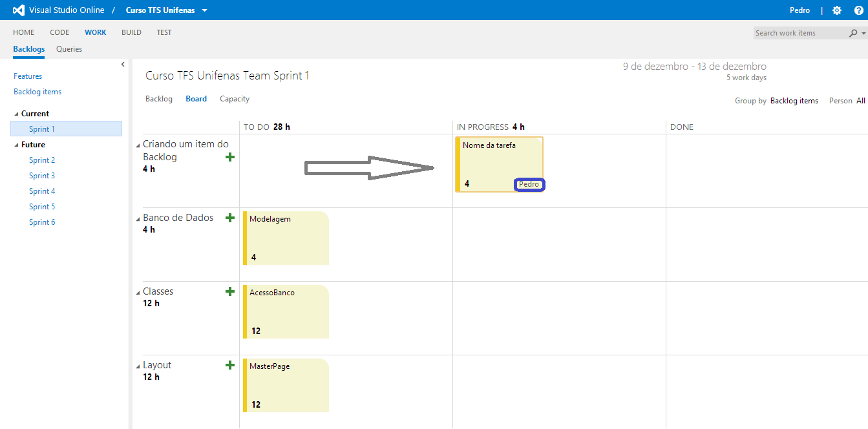Collapse the Banco de Dados row
Screen dimensions: 868x429
138,219
